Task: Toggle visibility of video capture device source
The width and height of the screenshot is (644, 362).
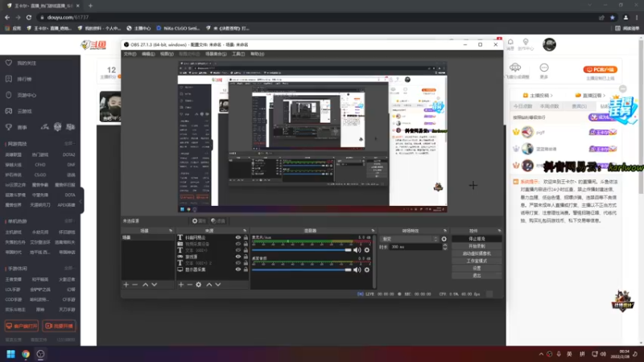Action: click(x=237, y=244)
